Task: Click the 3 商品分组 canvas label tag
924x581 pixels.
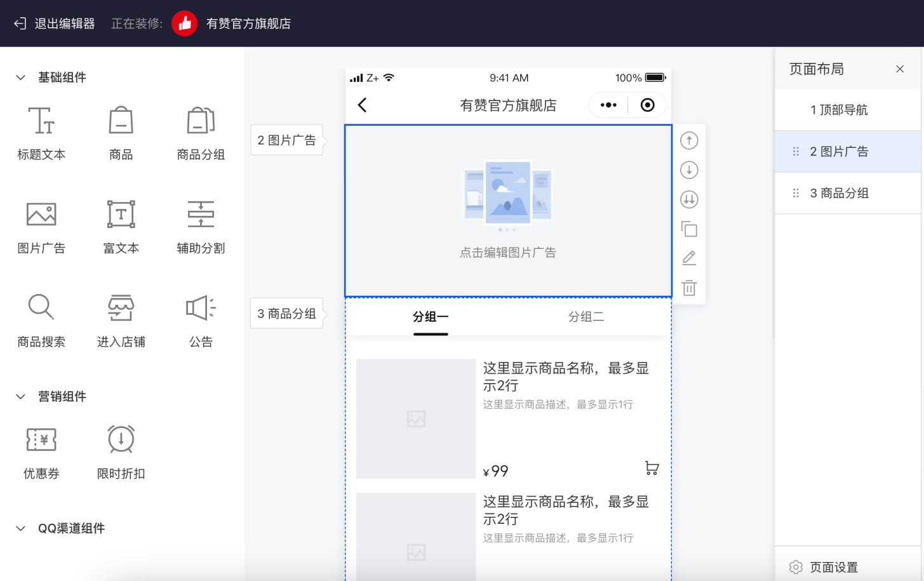Action: [x=287, y=314]
